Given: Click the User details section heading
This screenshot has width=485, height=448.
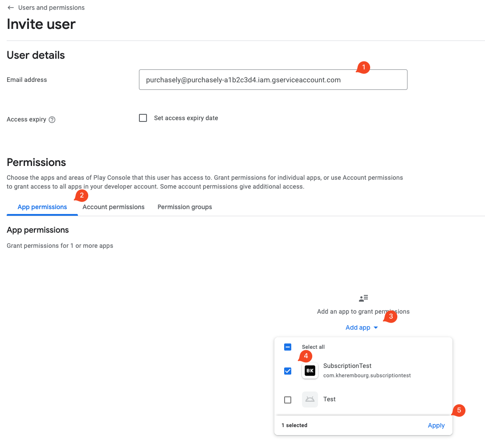Looking at the screenshot, I should 36,55.
